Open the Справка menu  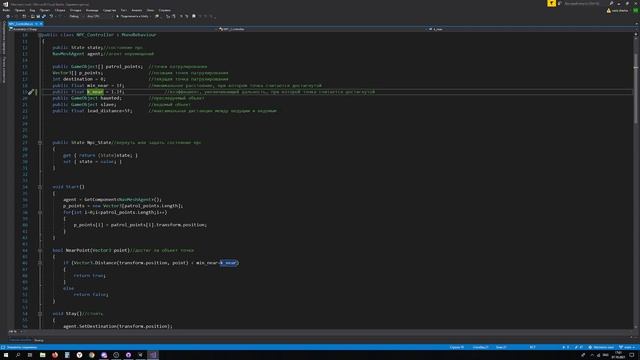(164, 10)
